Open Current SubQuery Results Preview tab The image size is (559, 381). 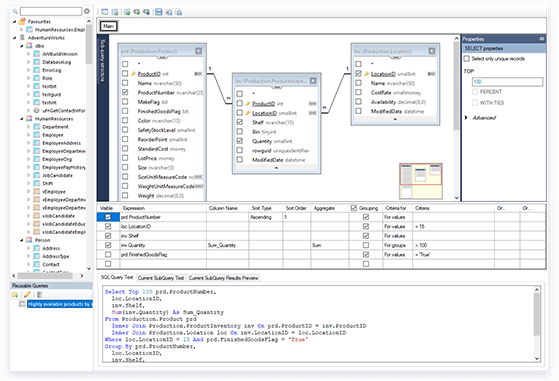(x=224, y=278)
